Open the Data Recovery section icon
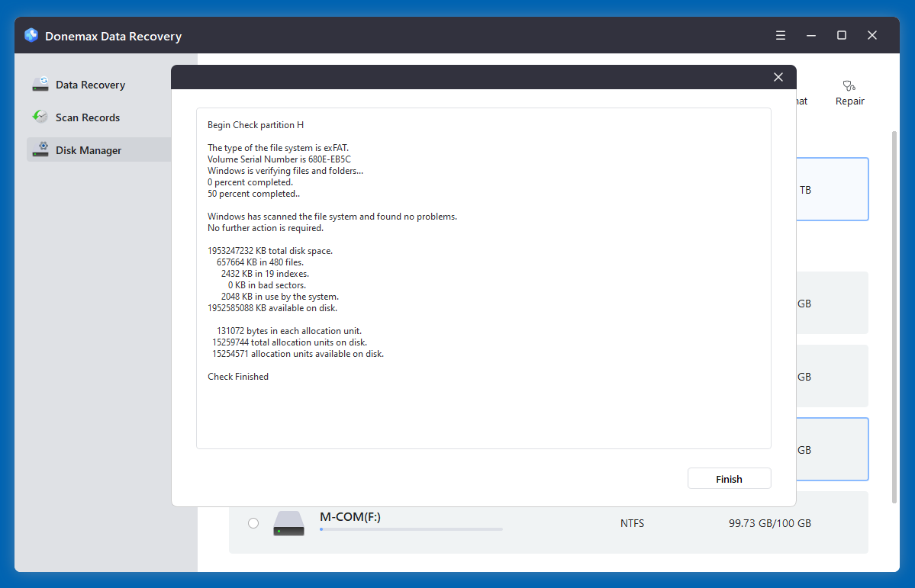This screenshot has height=588, width=915. [40, 84]
